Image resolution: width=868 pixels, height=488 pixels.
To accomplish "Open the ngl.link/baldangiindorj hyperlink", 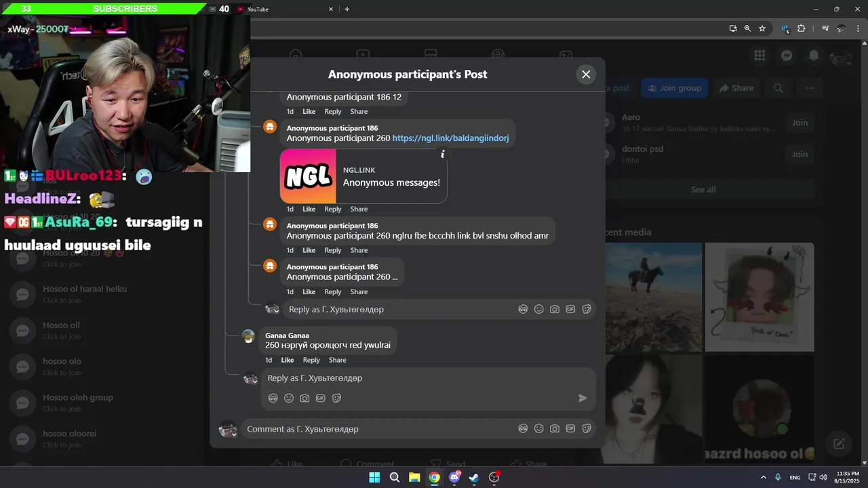I will point(450,138).
